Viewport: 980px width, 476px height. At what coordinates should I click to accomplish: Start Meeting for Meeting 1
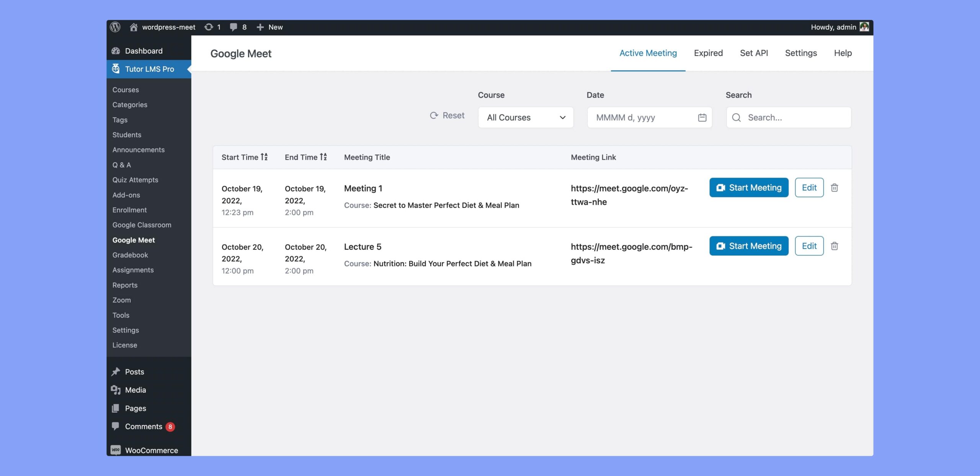pos(749,188)
